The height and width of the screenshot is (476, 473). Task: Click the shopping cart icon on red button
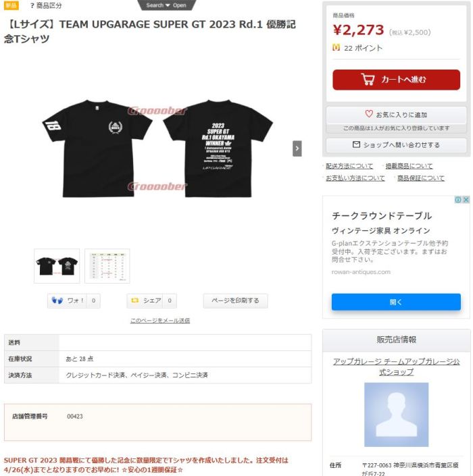[x=368, y=80]
